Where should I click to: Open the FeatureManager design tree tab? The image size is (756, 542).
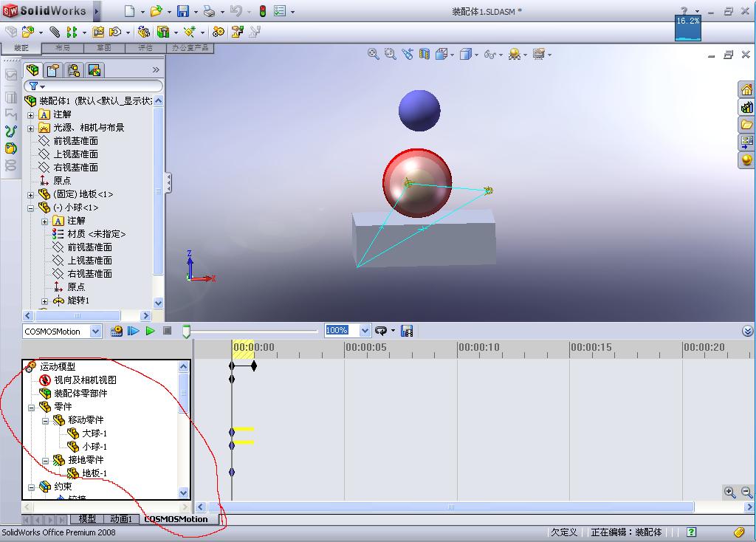click(32, 70)
